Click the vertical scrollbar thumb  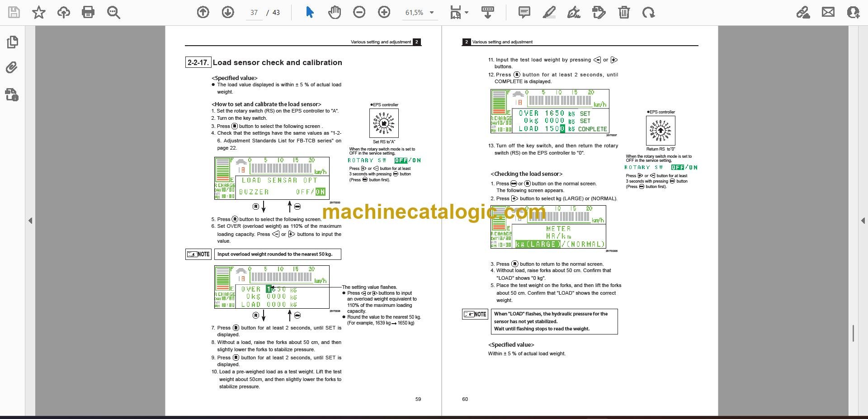coord(853,333)
